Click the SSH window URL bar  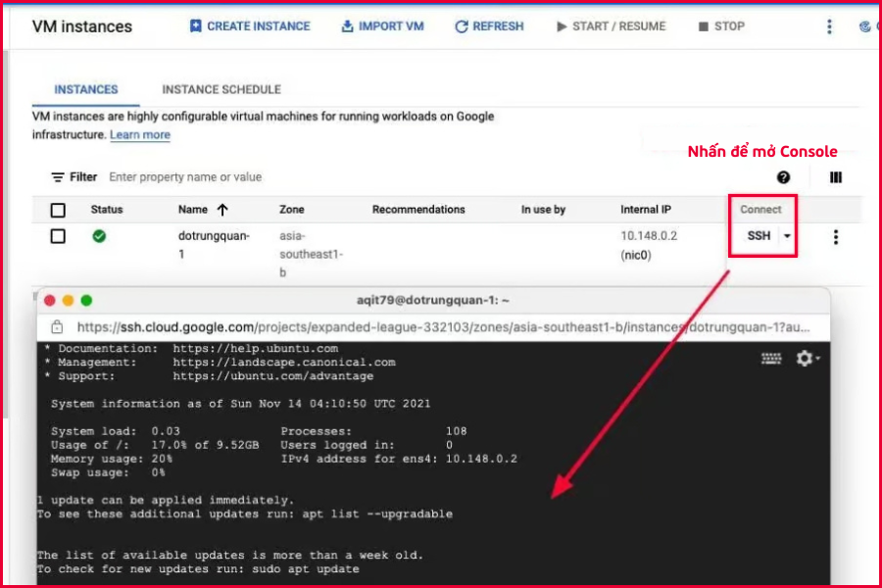(x=443, y=327)
